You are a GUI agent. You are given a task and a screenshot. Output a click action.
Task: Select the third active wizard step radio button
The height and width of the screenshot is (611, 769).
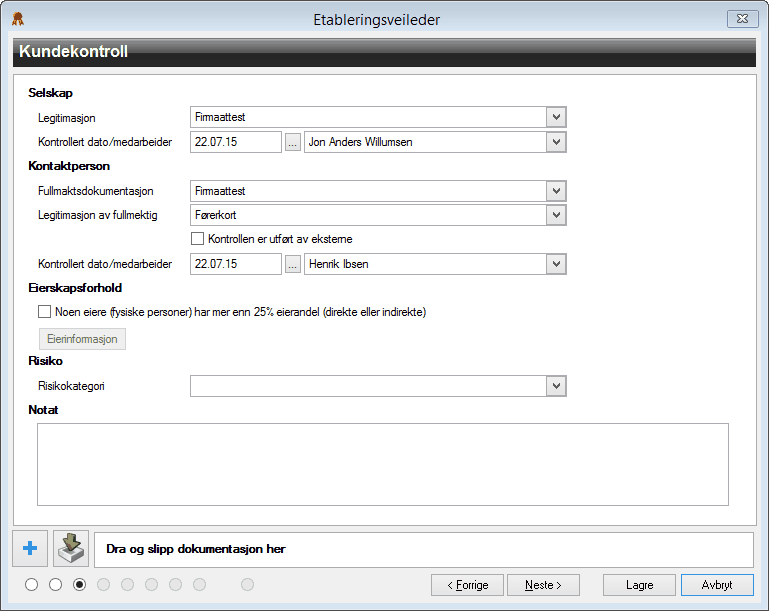tap(79, 585)
